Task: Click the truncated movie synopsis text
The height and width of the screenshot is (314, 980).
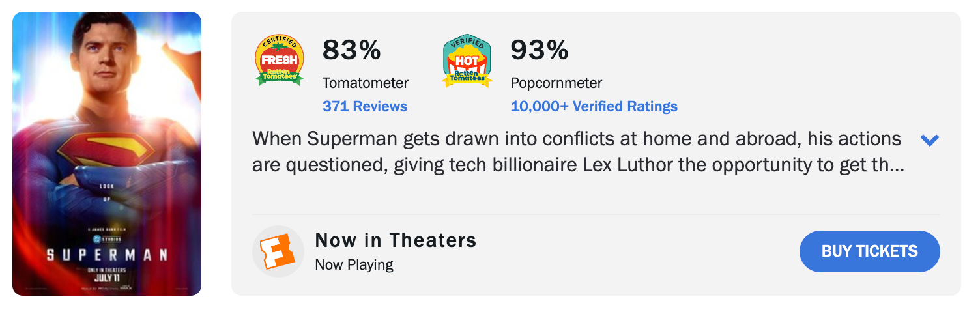Action: [x=577, y=152]
